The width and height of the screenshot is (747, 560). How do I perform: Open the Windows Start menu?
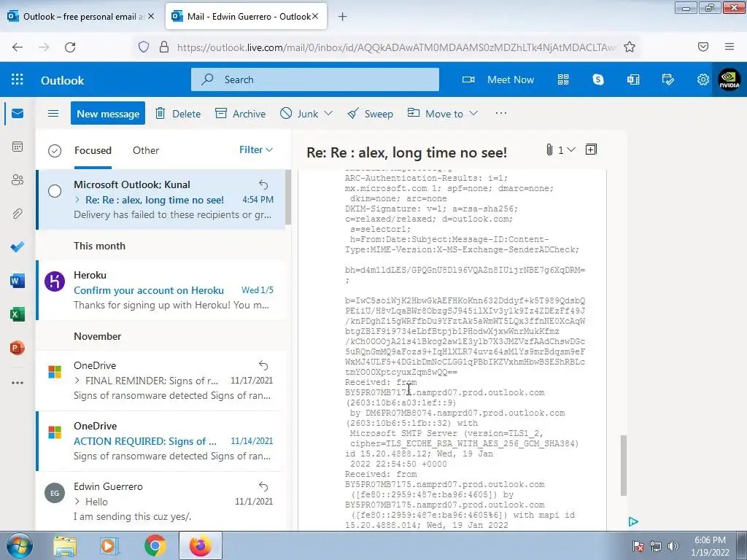coord(20,545)
